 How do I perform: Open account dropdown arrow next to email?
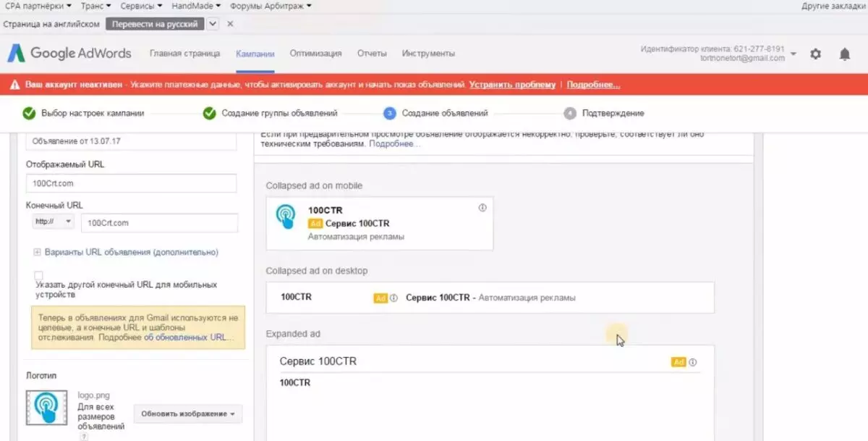click(793, 54)
